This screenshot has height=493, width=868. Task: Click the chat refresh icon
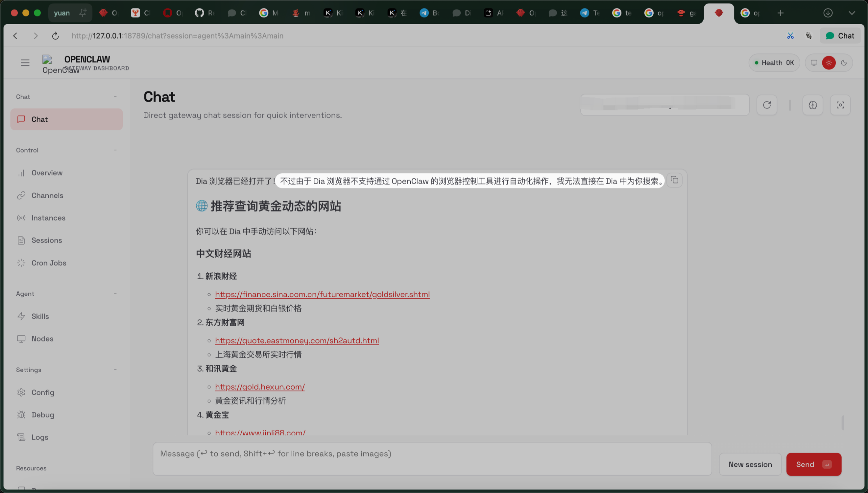pos(767,105)
